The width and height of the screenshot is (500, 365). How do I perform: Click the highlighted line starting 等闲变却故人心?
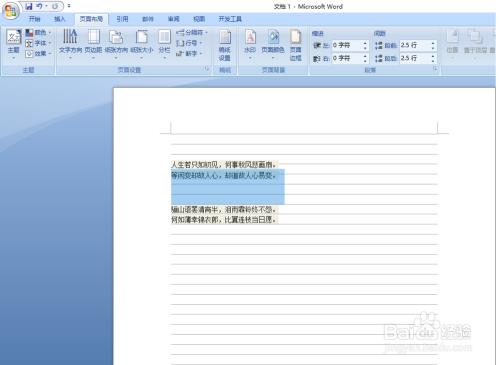point(224,175)
